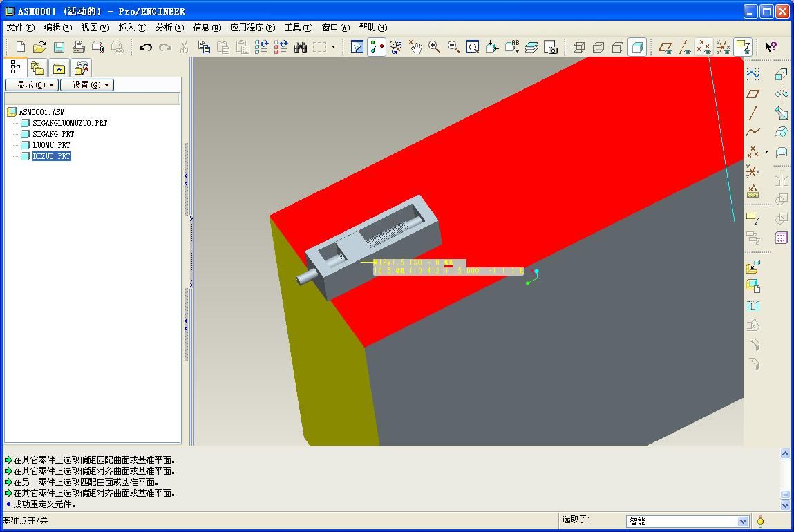Undo the last operation
Screen dimensions: 794x532
point(145,47)
